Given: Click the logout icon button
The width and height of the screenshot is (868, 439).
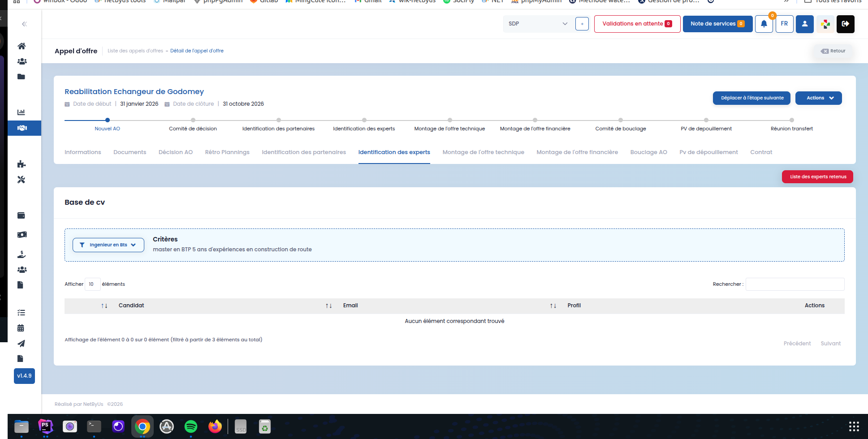Looking at the screenshot, I should click(x=845, y=24).
